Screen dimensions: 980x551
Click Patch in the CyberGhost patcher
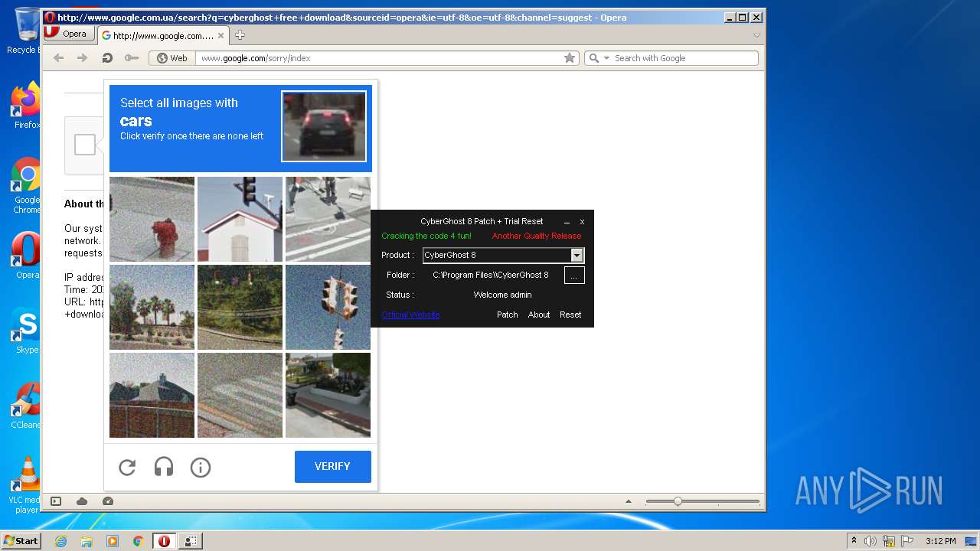click(508, 315)
